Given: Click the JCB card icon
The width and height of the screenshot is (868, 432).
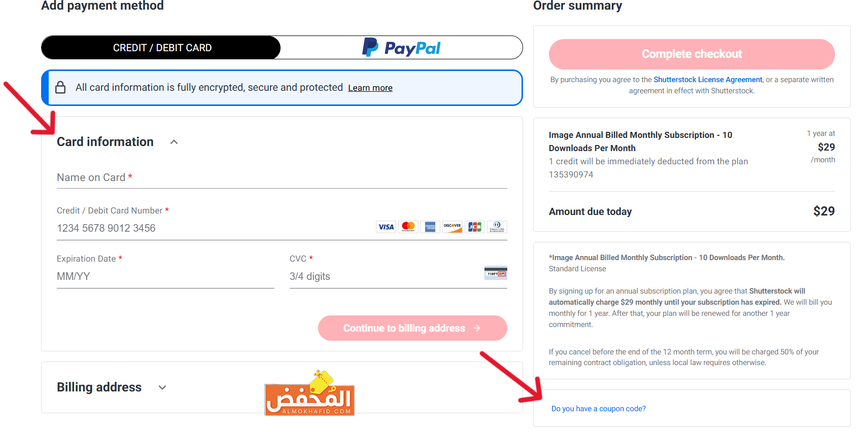Looking at the screenshot, I should pos(475,227).
